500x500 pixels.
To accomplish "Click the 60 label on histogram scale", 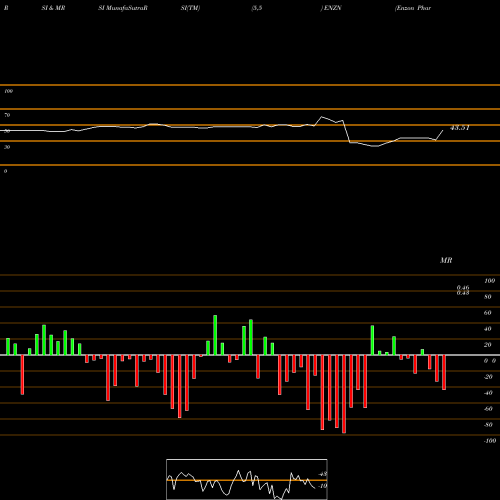I will tap(488, 313).
